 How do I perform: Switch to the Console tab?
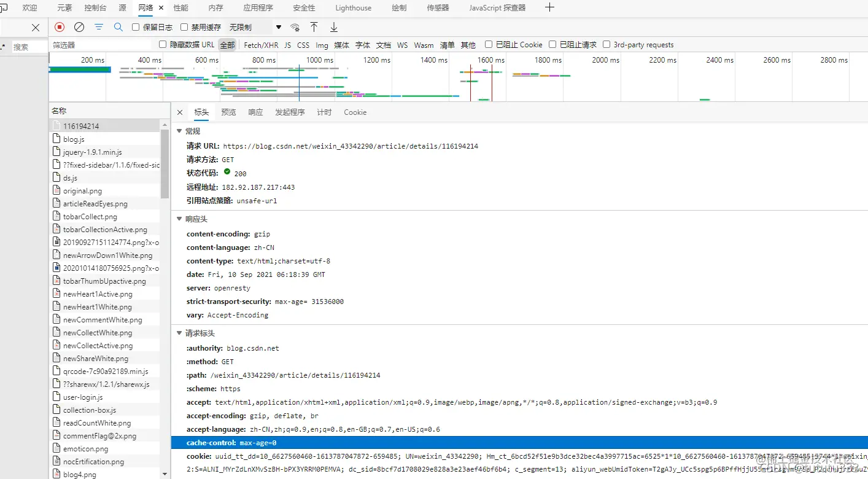[95, 8]
